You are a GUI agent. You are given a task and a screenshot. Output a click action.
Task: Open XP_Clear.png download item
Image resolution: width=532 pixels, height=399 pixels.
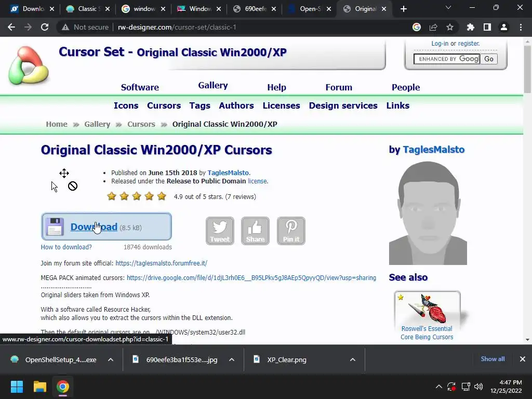[x=282, y=360]
